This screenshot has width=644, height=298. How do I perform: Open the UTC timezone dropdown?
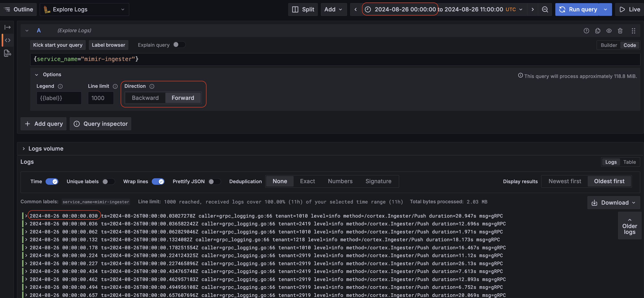(x=514, y=9)
